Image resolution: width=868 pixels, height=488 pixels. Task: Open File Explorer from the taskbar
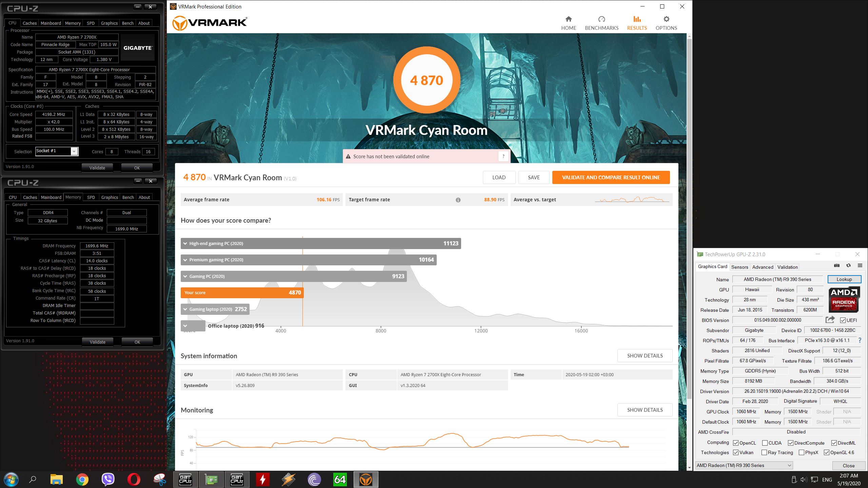57,480
